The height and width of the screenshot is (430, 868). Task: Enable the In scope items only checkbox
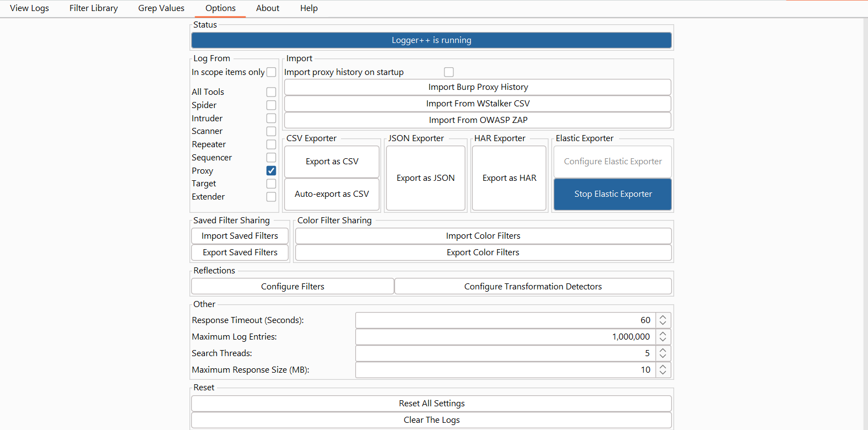tap(271, 72)
